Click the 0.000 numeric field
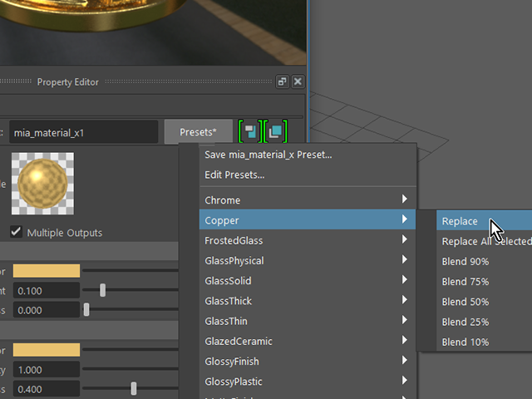The height and width of the screenshot is (399, 532). (x=47, y=310)
